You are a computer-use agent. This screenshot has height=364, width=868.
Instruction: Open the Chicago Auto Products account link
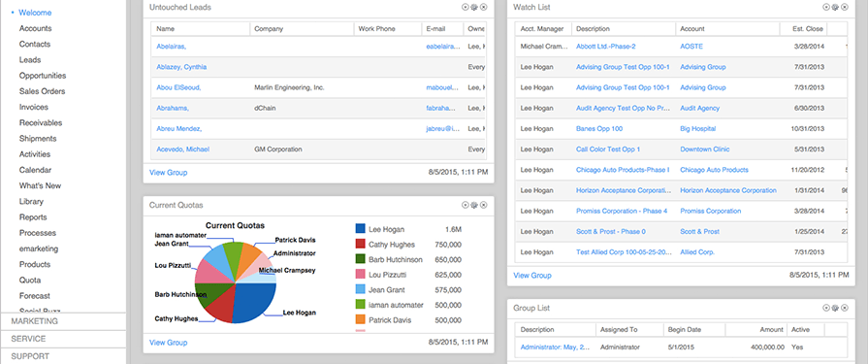714,170
